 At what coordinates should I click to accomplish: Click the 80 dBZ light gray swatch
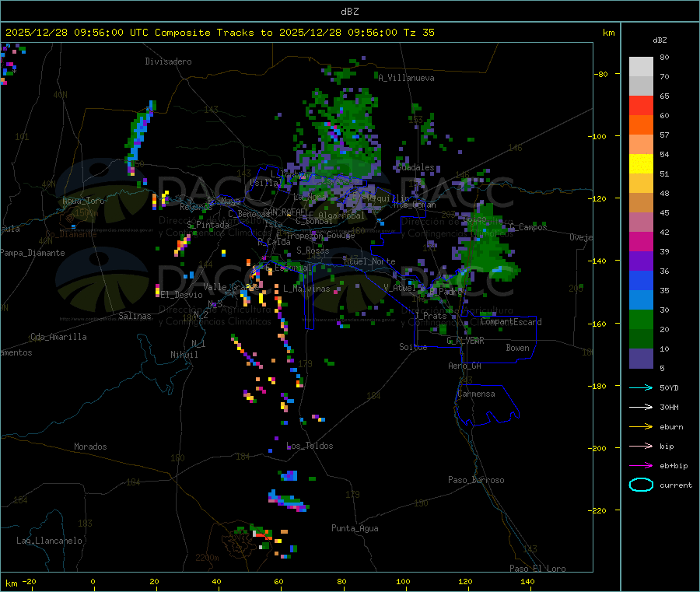coord(641,67)
